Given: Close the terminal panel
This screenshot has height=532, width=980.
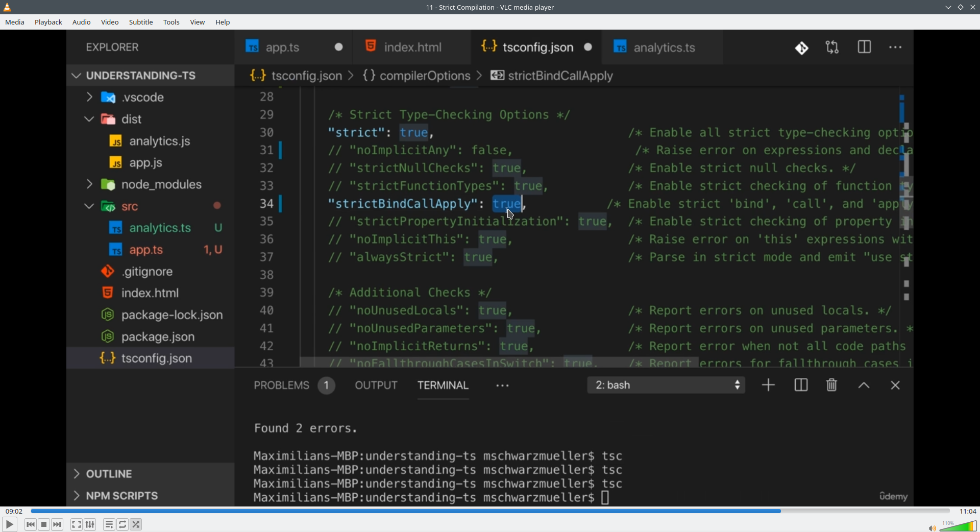Looking at the screenshot, I should pos(895,385).
